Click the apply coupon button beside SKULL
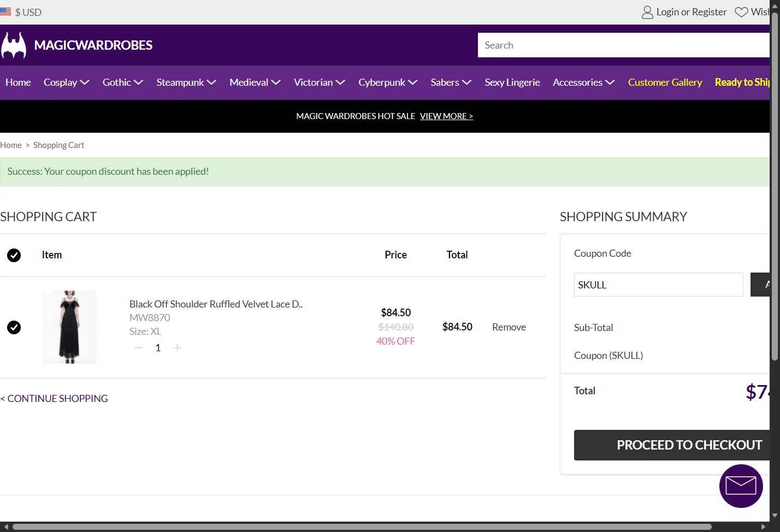The width and height of the screenshot is (780, 532). click(x=760, y=285)
